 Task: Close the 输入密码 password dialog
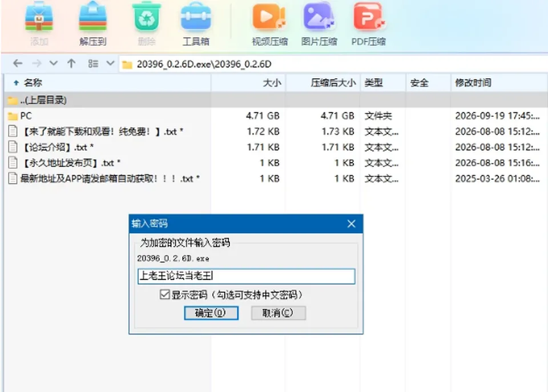click(x=351, y=224)
